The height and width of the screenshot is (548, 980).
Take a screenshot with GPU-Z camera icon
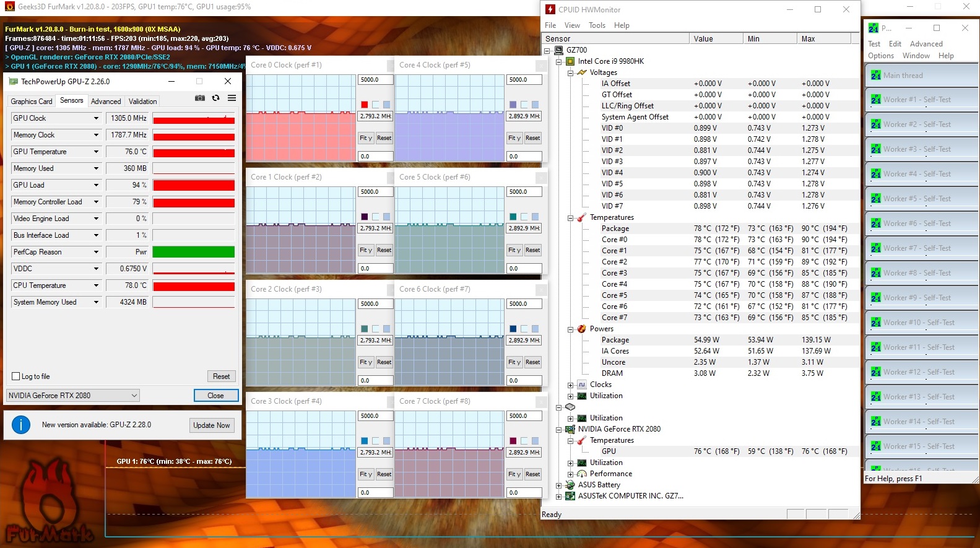click(200, 98)
